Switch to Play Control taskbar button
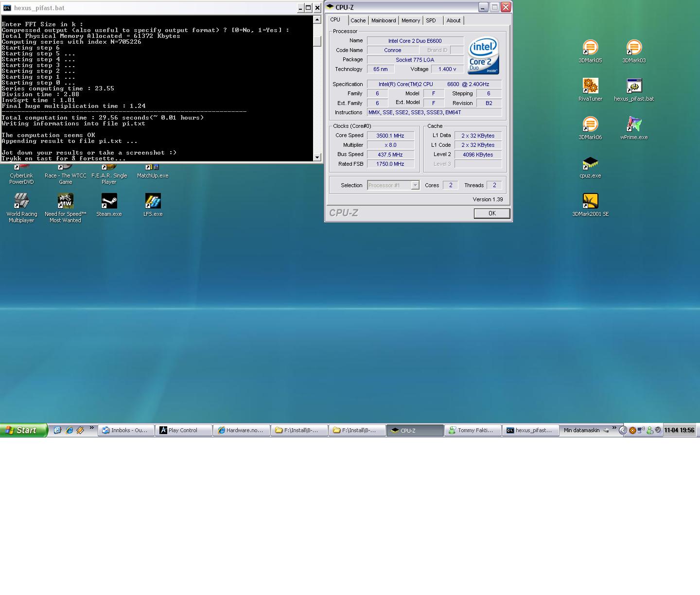Image resolution: width=700 pixels, height=595 pixels. click(x=184, y=430)
